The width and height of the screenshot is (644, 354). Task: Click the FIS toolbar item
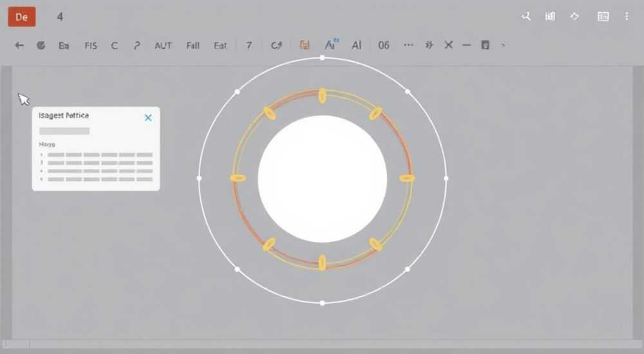[x=91, y=46]
